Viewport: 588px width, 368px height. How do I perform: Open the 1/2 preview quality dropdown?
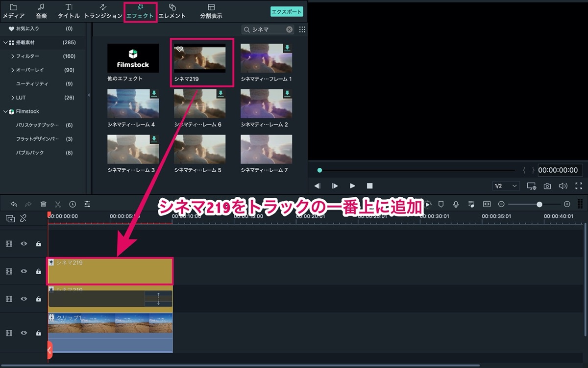point(506,186)
